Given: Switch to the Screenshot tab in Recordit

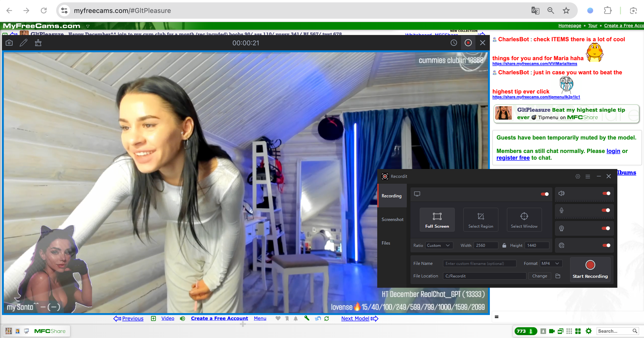Looking at the screenshot, I should (x=392, y=219).
